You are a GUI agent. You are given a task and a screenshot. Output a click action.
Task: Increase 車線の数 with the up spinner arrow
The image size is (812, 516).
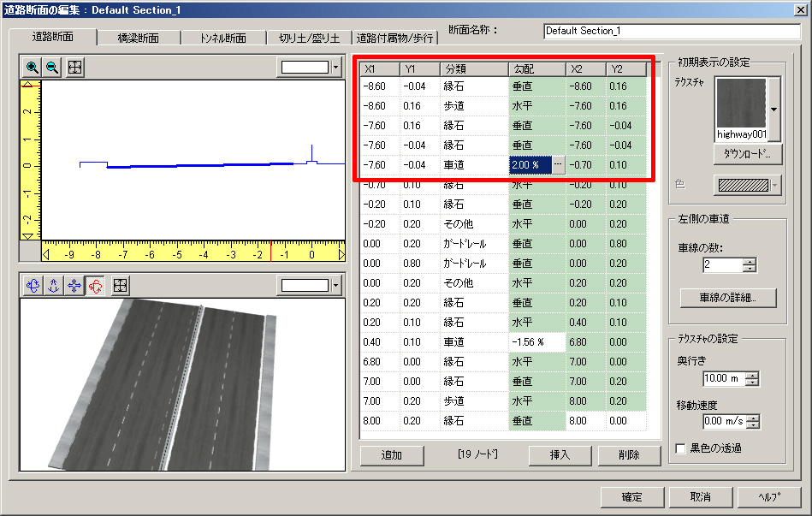[x=750, y=262]
